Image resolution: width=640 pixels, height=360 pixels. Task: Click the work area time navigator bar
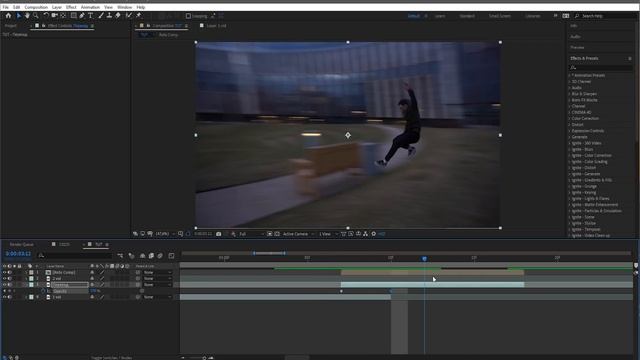click(x=269, y=253)
